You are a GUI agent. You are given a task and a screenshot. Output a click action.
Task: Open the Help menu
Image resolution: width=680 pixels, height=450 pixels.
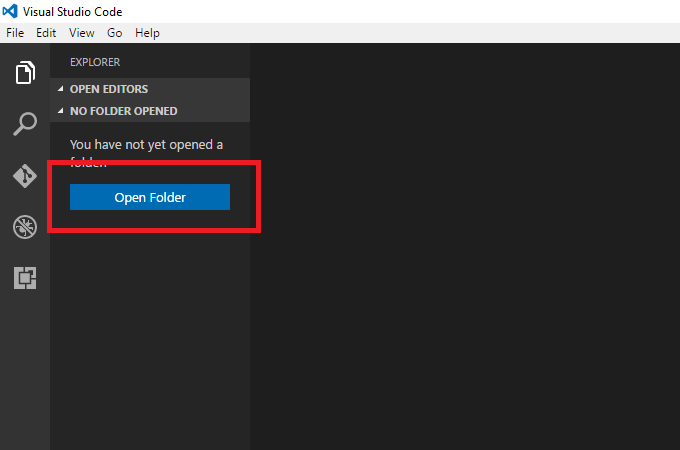coord(147,33)
